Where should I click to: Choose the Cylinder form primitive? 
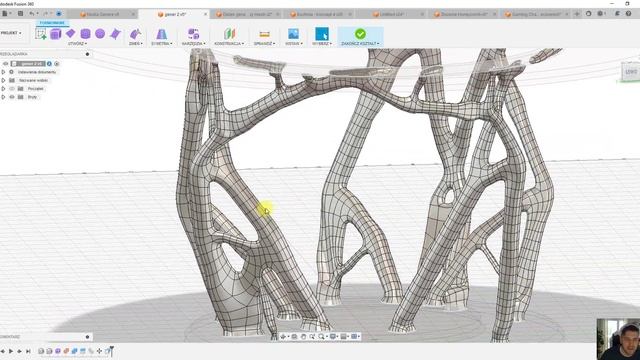pos(85,33)
